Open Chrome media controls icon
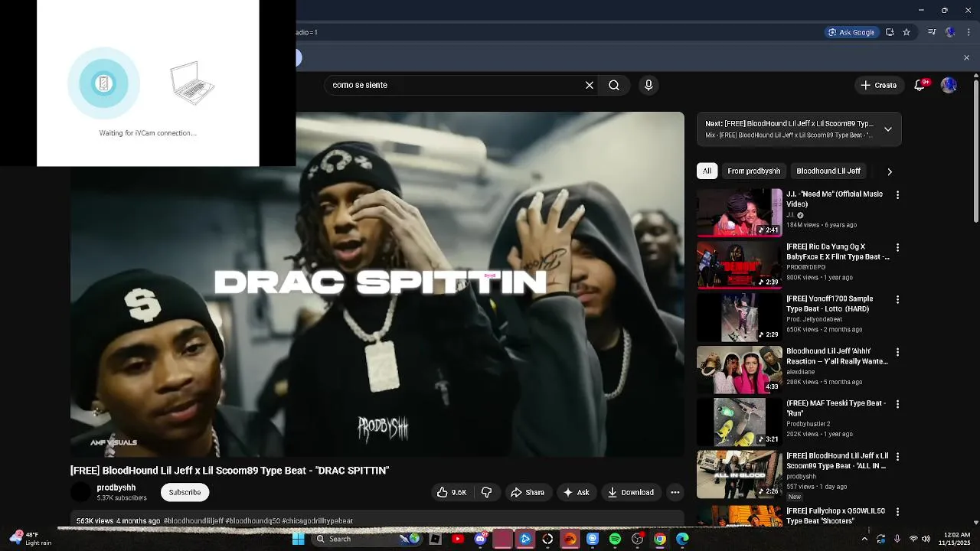 932,32
